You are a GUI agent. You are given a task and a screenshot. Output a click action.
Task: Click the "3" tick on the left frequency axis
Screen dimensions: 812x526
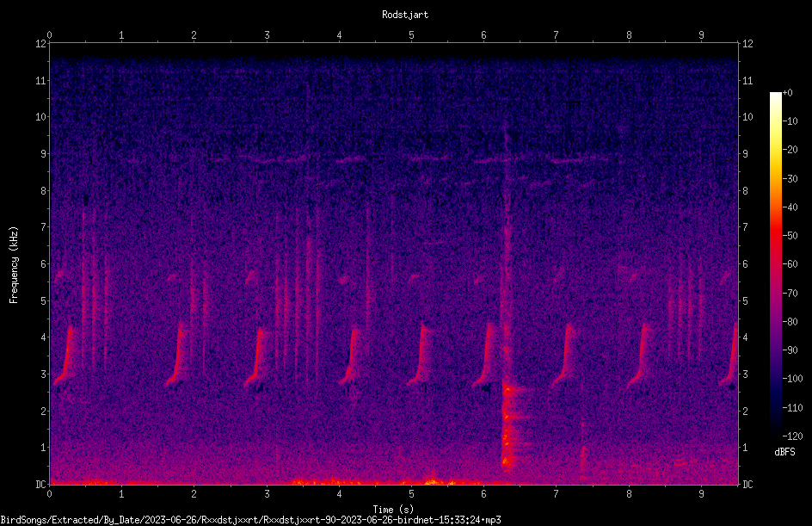pos(43,374)
